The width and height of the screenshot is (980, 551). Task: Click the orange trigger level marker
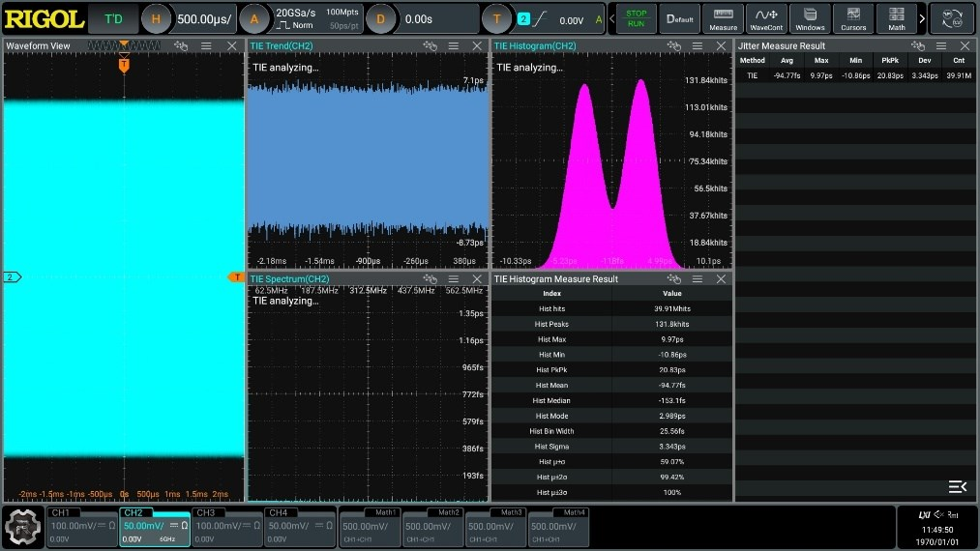click(236, 276)
